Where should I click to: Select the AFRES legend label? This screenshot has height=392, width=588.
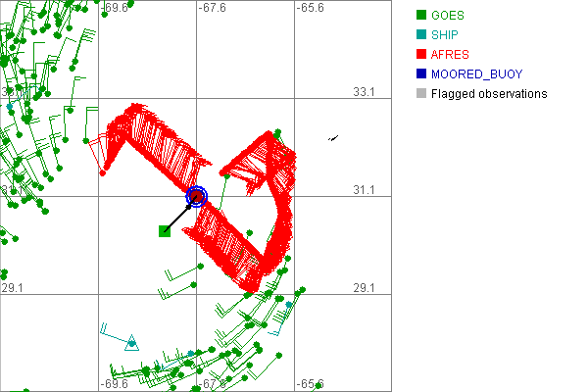tap(449, 55)
